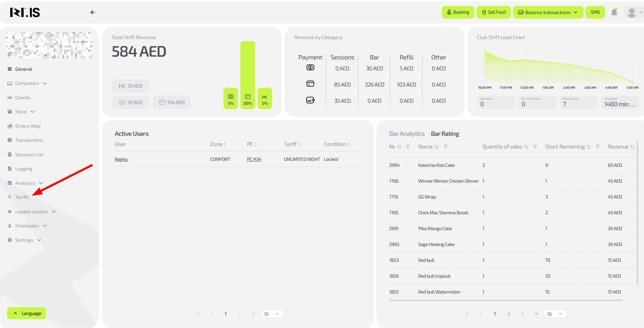644x328 pixels.
Task: Expand the Computers sidebar section
Action: (27, 83)
